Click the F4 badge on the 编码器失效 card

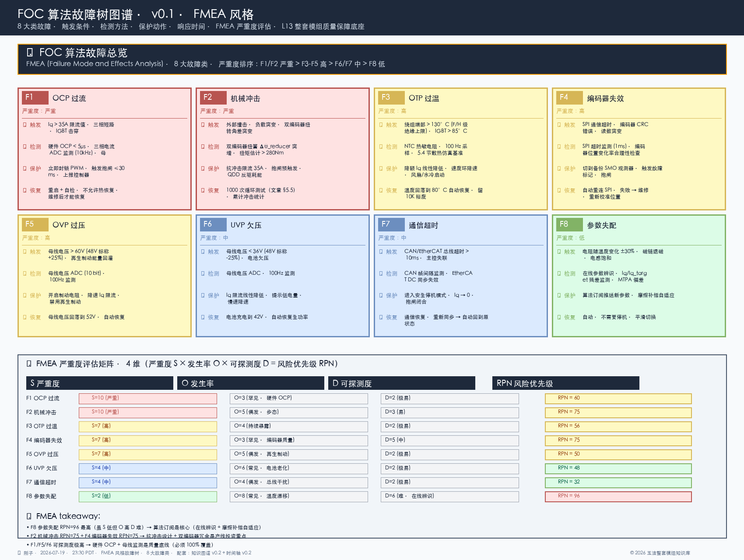pos(569,98)
